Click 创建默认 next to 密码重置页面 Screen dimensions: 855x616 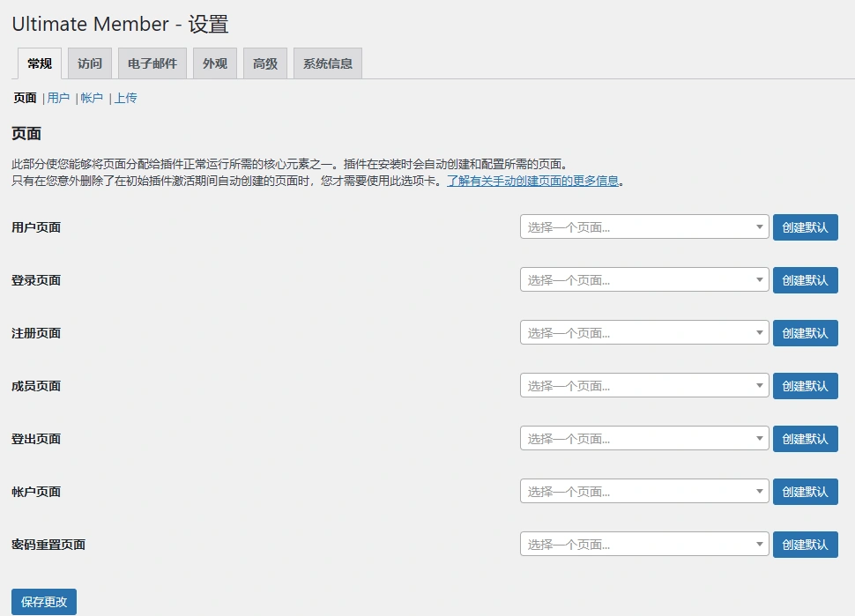(805, 544)
